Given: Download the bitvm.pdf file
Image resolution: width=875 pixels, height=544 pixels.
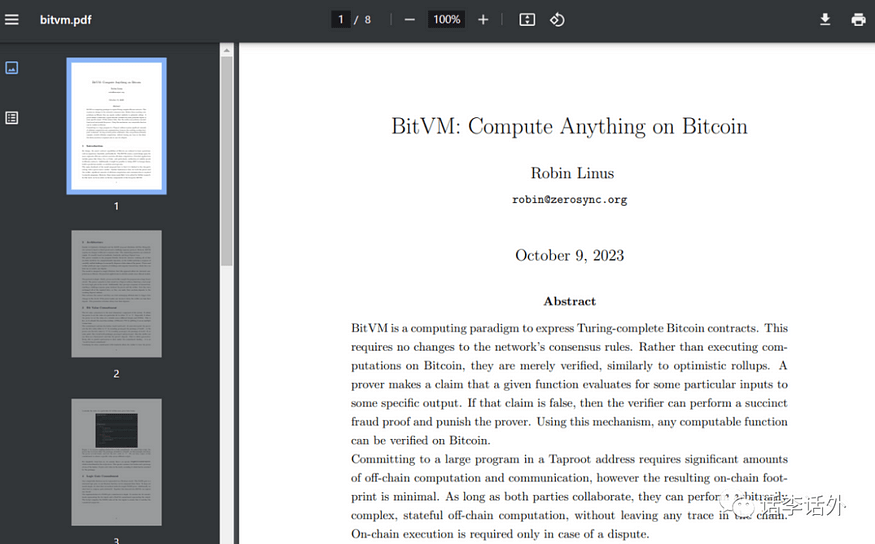Looking at the screenshot, I should (x=825, y=20).
